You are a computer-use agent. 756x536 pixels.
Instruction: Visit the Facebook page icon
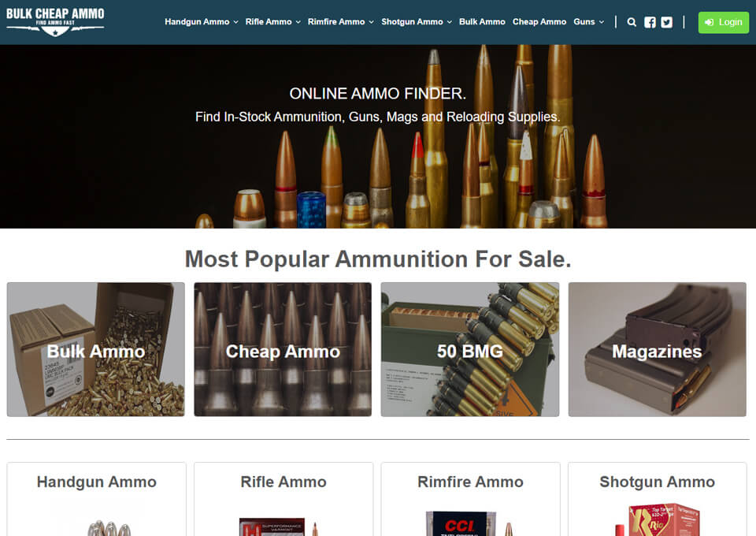(x=649, y=22)
